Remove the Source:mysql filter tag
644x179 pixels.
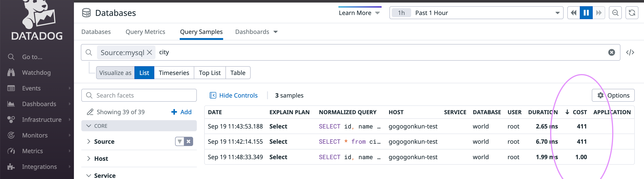pos(149,52)
